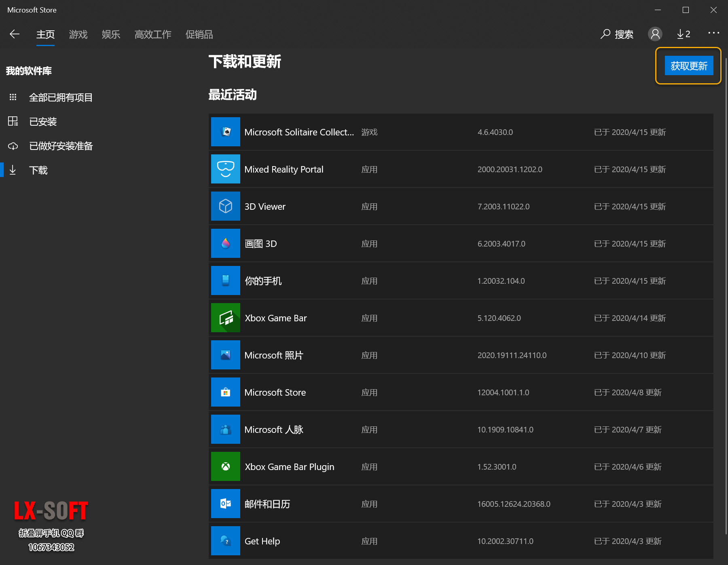
Task: Open the 促销品 tab
Action: (199, 35)
